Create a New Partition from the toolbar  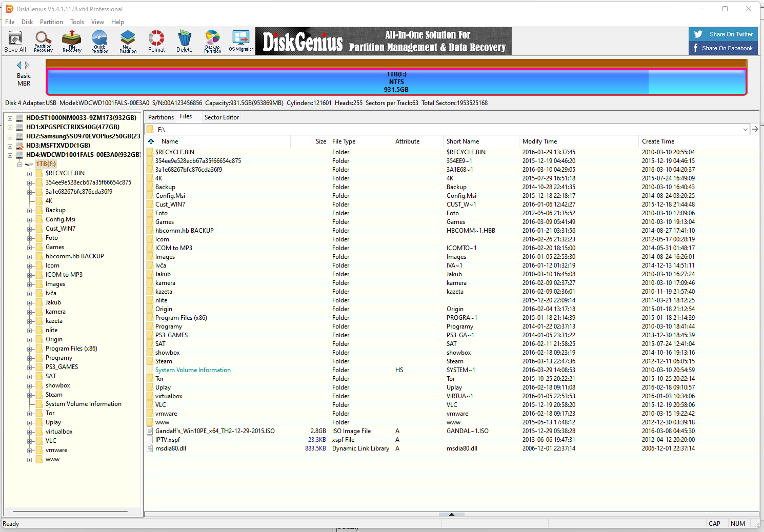click(x=128, y=41)
